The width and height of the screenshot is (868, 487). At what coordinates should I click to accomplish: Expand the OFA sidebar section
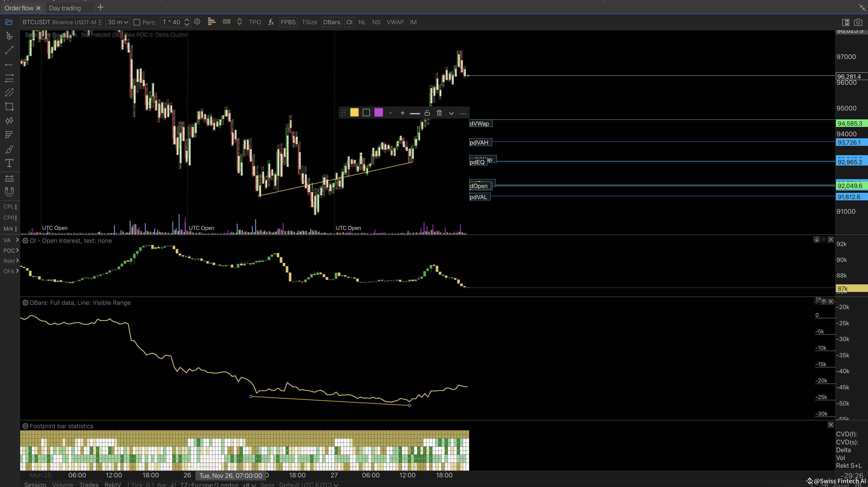coord(11,272)
